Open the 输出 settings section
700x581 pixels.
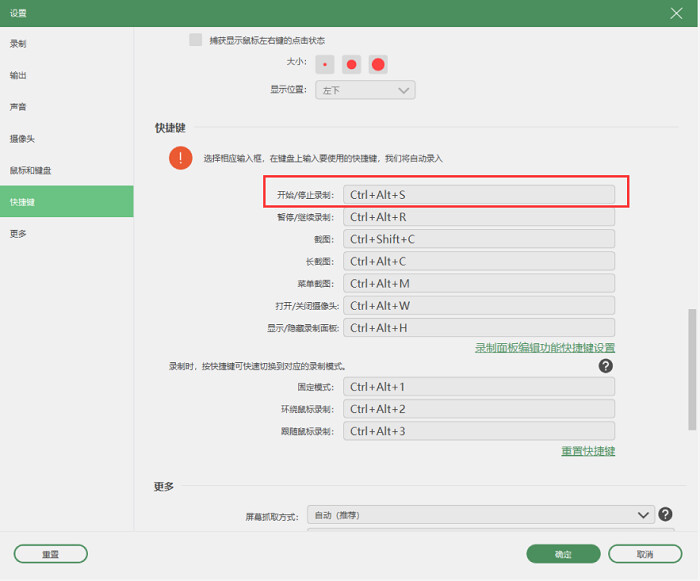pyautogui.click(x=67, y=75)
